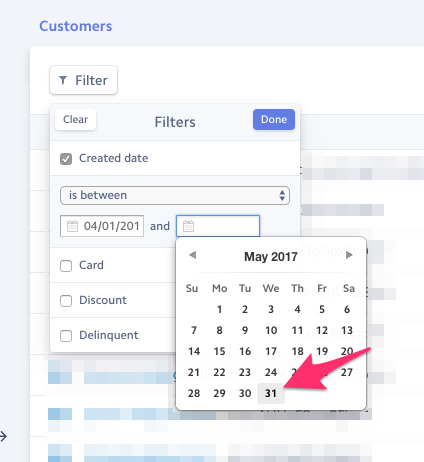
Task: Click the Done button
Action: [274, 119]
